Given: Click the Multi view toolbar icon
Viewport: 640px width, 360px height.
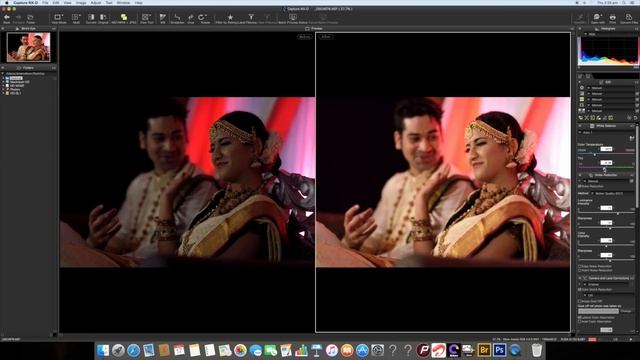Looking at the screenshot, I should coord(76,17).
